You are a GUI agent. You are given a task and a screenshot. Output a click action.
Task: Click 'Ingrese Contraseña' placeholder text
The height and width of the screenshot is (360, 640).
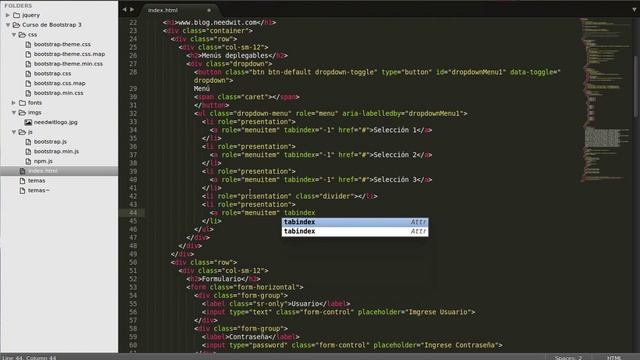coord(460,345)
